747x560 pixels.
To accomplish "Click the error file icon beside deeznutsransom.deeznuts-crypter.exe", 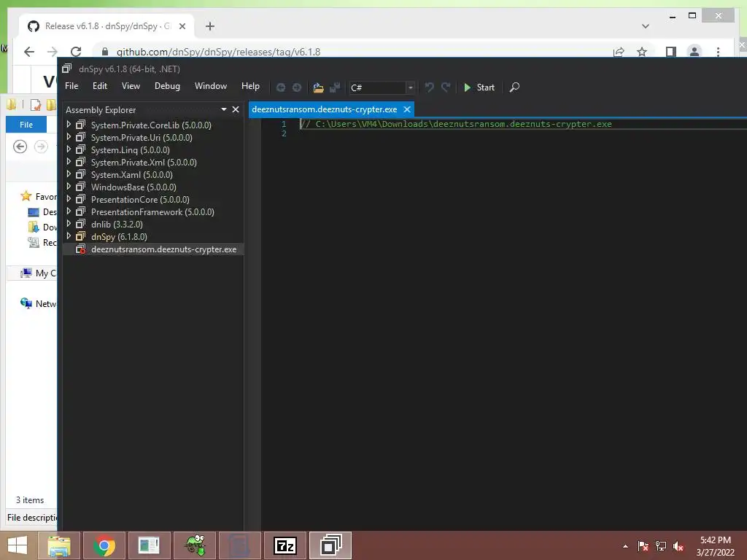I will [81, 249].
